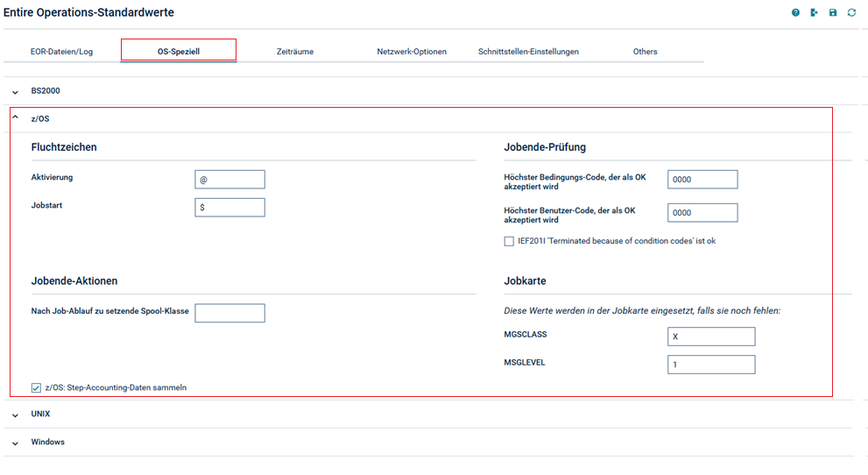868x475 pixels.
Task: Click the UNIX section label
Action: click(40, 415)
